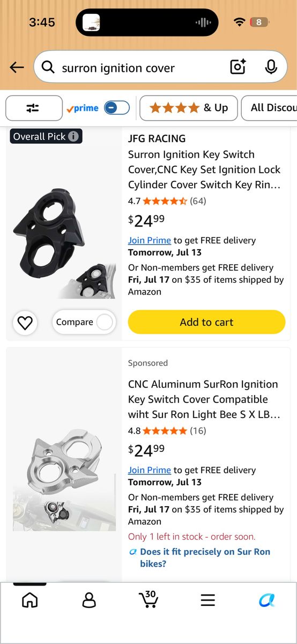Open the hamburger menu tab

[x=208, y=600]
